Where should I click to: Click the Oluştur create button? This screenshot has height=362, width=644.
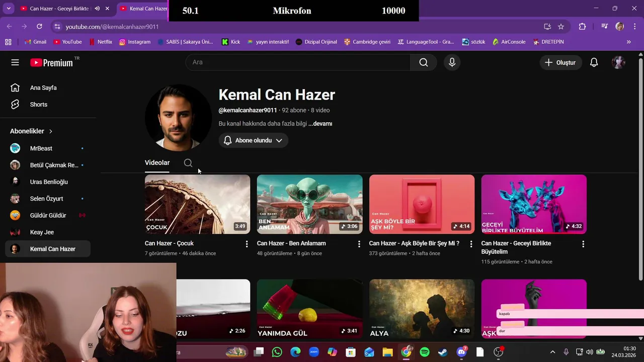pyautogui.click(x=560, y=62)
